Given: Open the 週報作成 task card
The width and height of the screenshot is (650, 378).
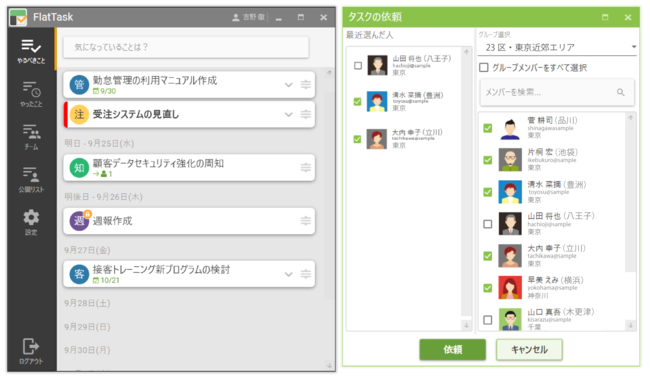Looking at the screenshot, I should pyautogui.click(x=189, y=221).
